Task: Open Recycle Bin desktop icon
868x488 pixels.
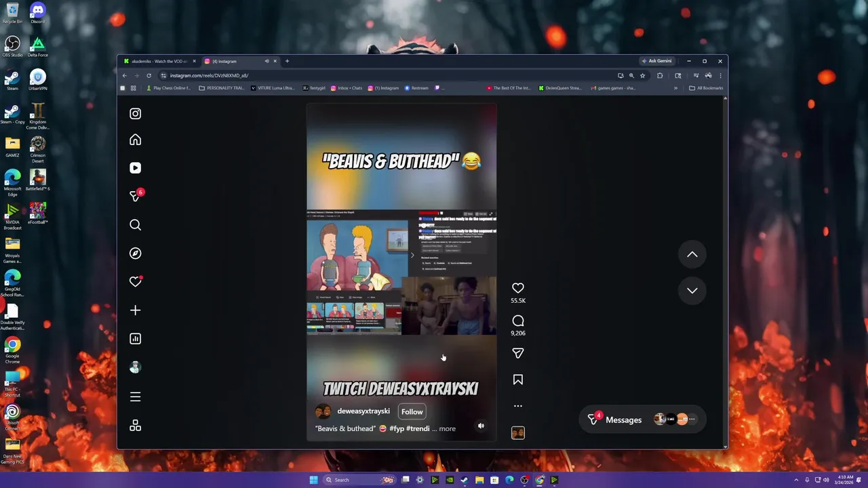Action: pyautogui.click(x=12, y=13)
